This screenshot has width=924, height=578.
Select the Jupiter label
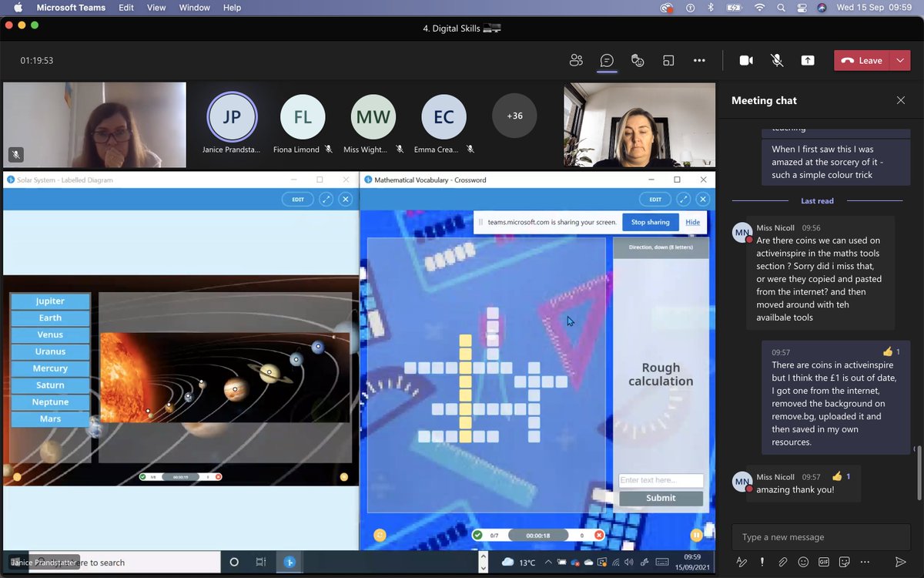pos(50,301)
